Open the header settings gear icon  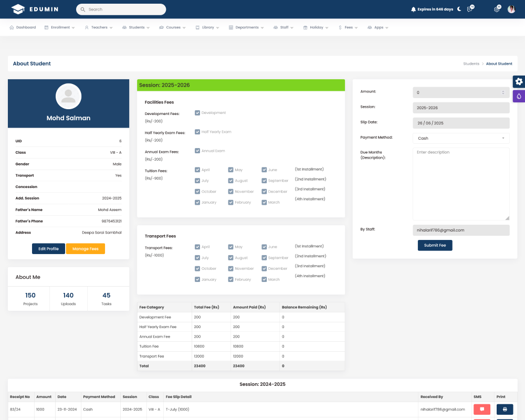coord(497,9)
